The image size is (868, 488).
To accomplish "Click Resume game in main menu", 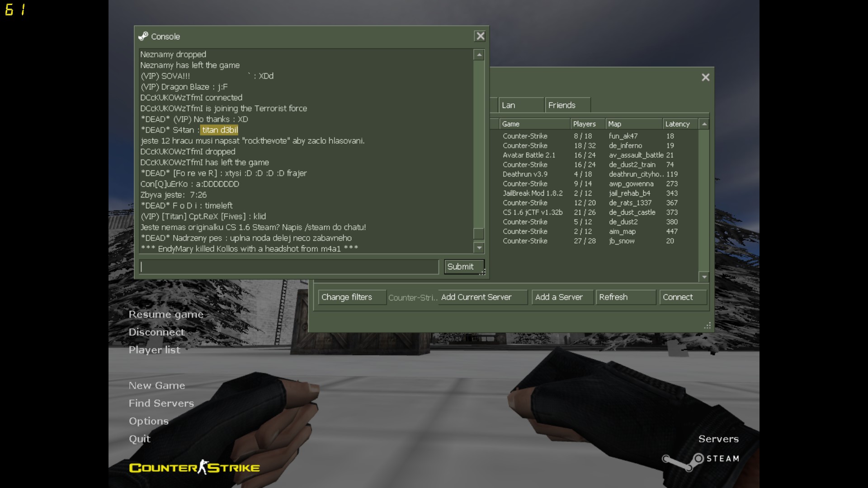I will 166,314.
